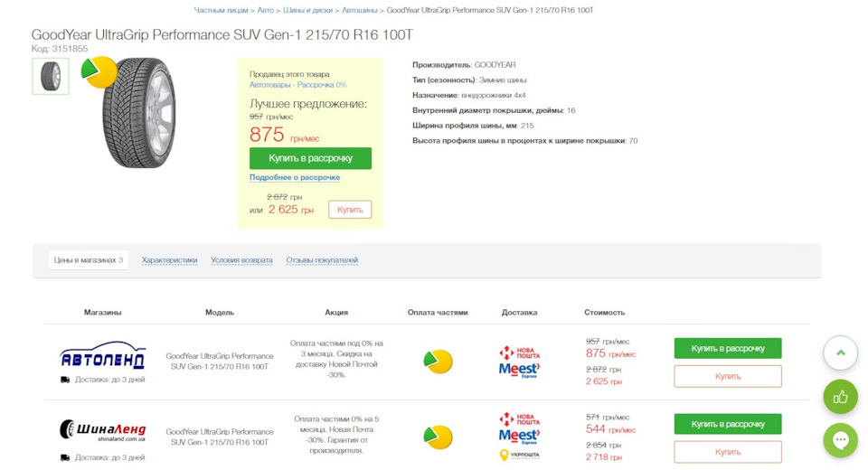Image resolution: width=868 pixels, height=470 pixels.
Task: Click the Купить button in the Автоленд row
Action: pos(727,376)
